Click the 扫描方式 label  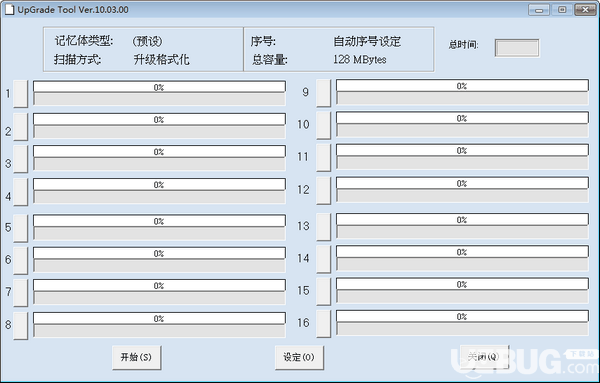[x=78, y=59]
